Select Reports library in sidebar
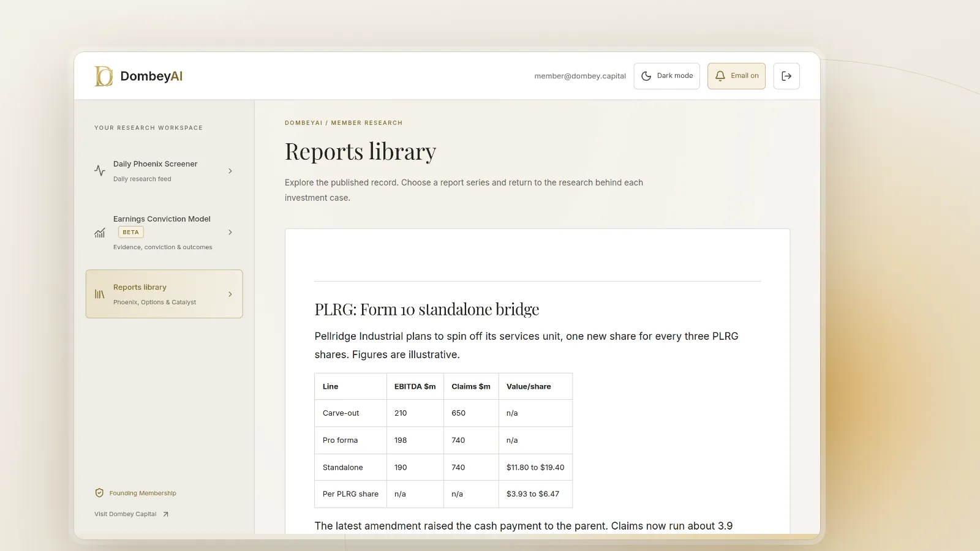The image size is (980, 551). pos(164,294)
